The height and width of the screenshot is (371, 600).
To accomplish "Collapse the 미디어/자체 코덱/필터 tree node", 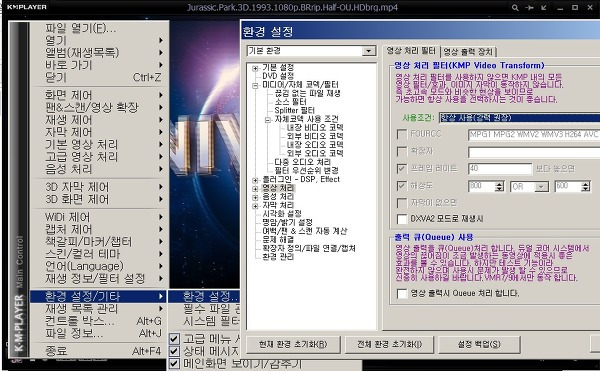I will click(255, 86).
